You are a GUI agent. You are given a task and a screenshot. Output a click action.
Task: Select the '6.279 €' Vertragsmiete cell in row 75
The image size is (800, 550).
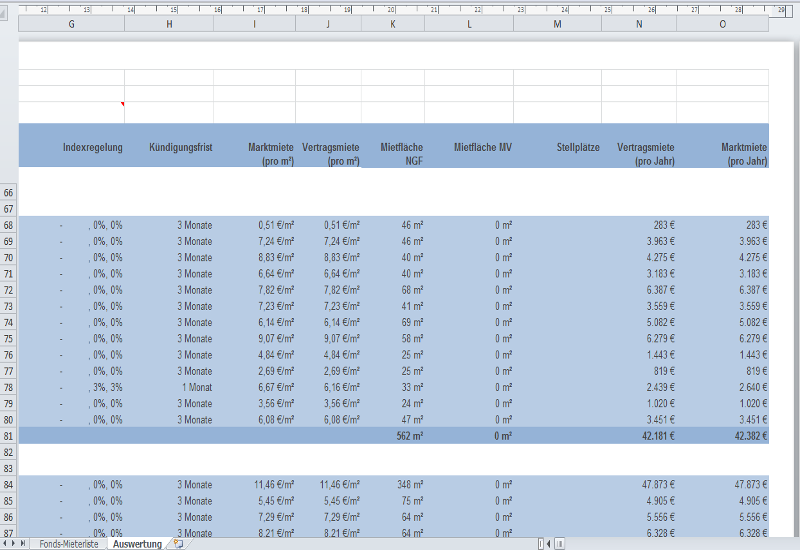[639, 339]
